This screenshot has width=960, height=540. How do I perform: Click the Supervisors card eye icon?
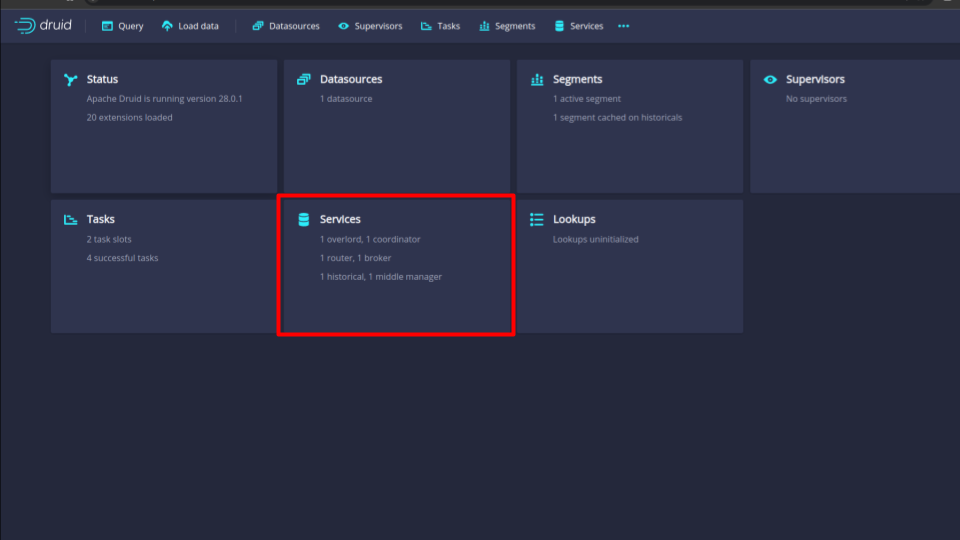pyautogui.click(x=770, y=80)
